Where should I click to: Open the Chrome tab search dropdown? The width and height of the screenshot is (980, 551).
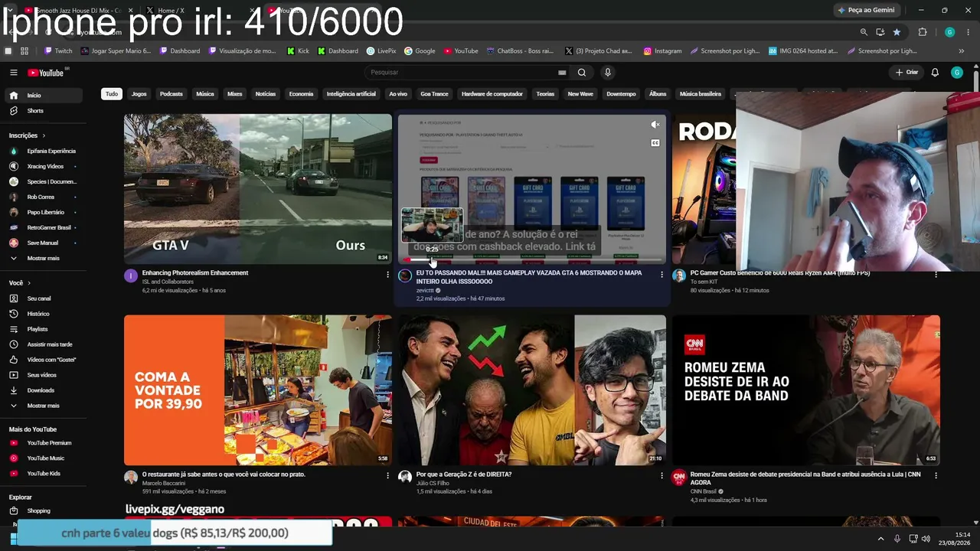[9, 11]
